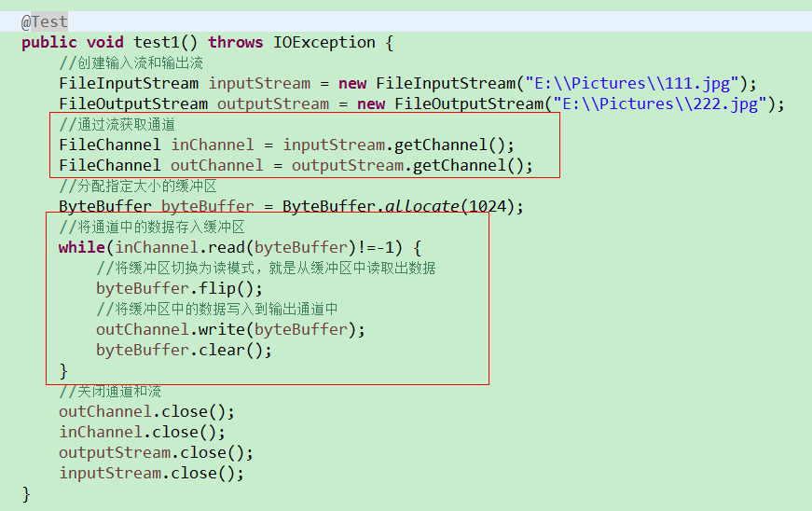Click comment 分配指定大小的缓冲区

[x=138, y=186]
